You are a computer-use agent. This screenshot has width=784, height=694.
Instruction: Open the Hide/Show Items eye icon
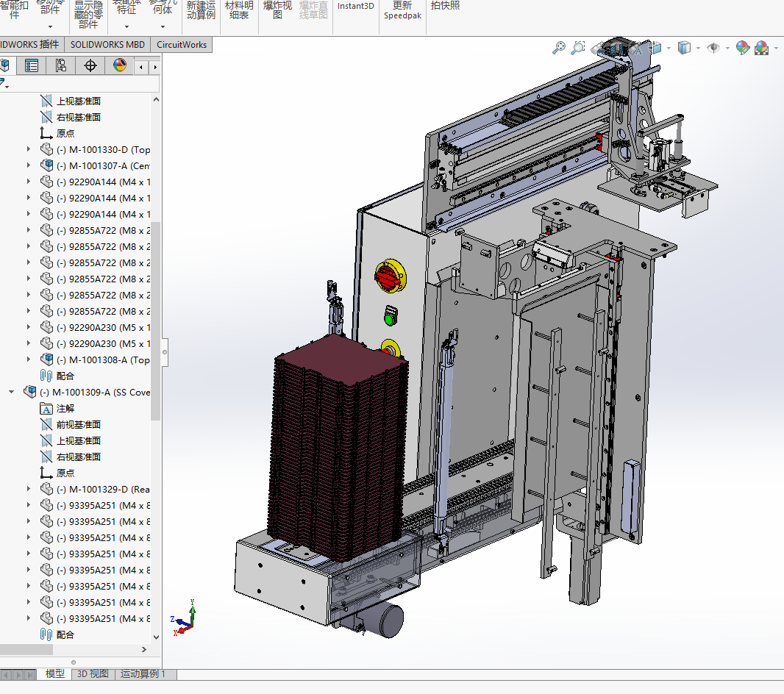[713, 48]
